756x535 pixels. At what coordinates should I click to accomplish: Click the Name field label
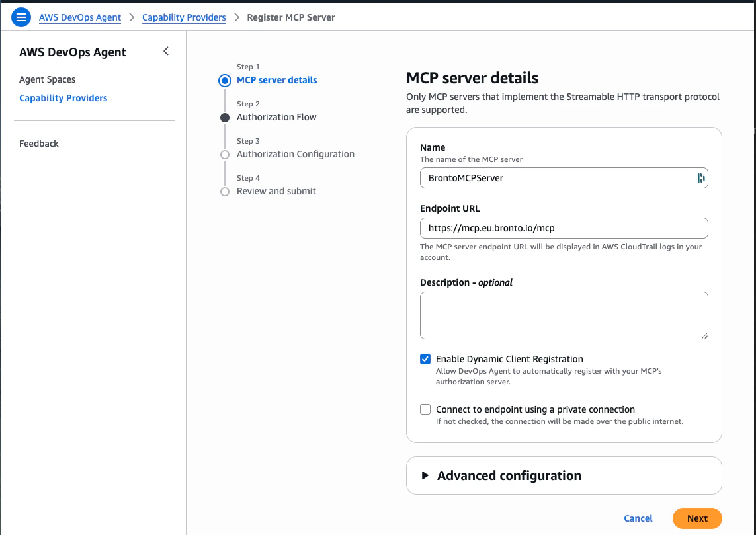click(x=433, y=147)
